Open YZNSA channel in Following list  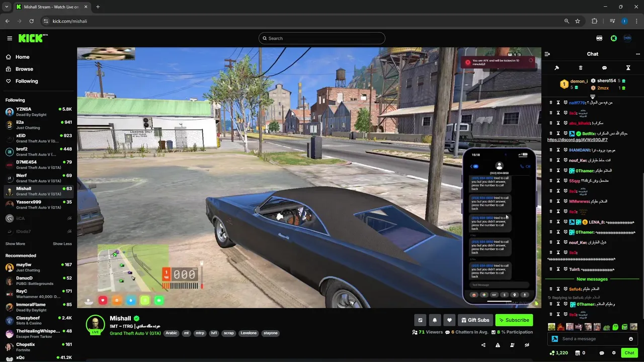(38, 112)
